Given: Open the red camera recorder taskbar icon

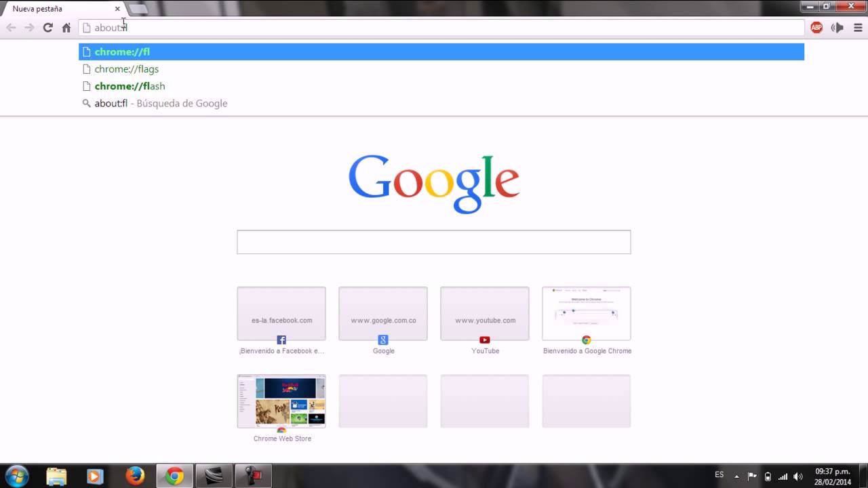Looking at the screenshot, I should (253, 476).
